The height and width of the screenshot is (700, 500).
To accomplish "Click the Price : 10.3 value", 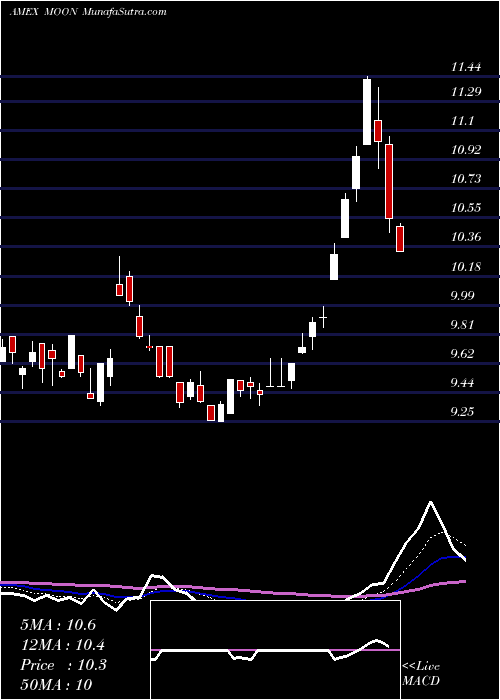I will [63, 665].
